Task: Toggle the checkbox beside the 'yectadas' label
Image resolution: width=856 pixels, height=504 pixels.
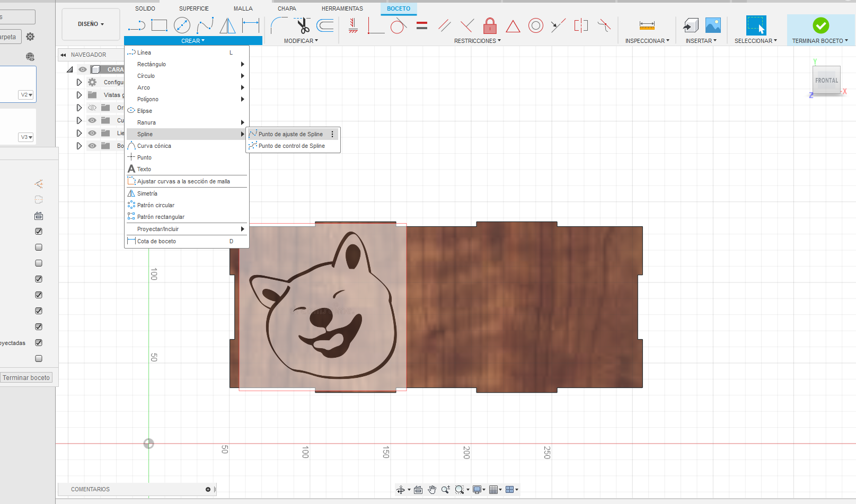Action: click(x=39, y=343)
